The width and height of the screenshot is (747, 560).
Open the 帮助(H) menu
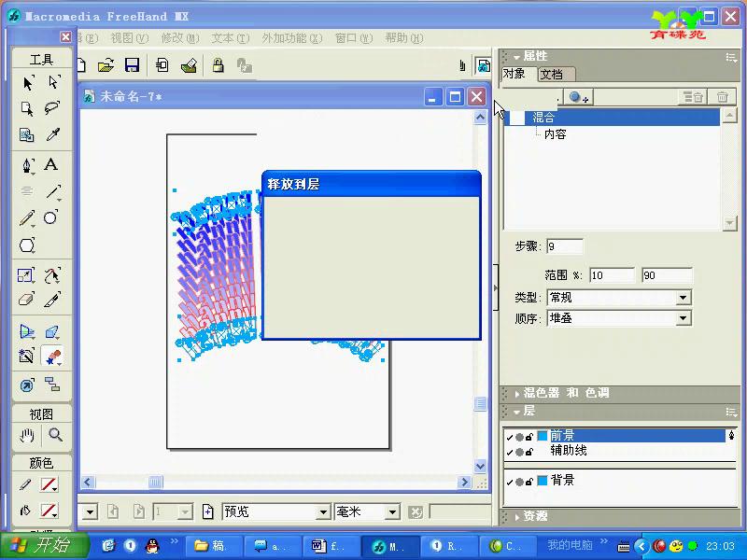pos(404,38)
